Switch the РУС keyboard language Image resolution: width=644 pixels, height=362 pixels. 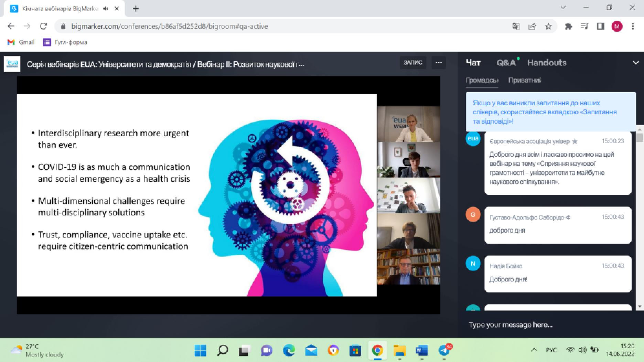pos(551,350)
